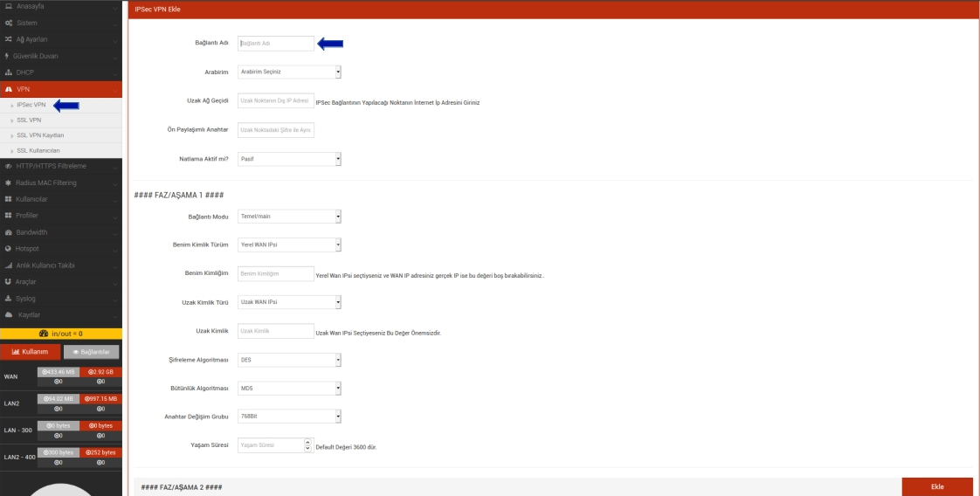Open SSL Kullanıcıları submenu item
980x496 pixels.
tap(38, 150)
